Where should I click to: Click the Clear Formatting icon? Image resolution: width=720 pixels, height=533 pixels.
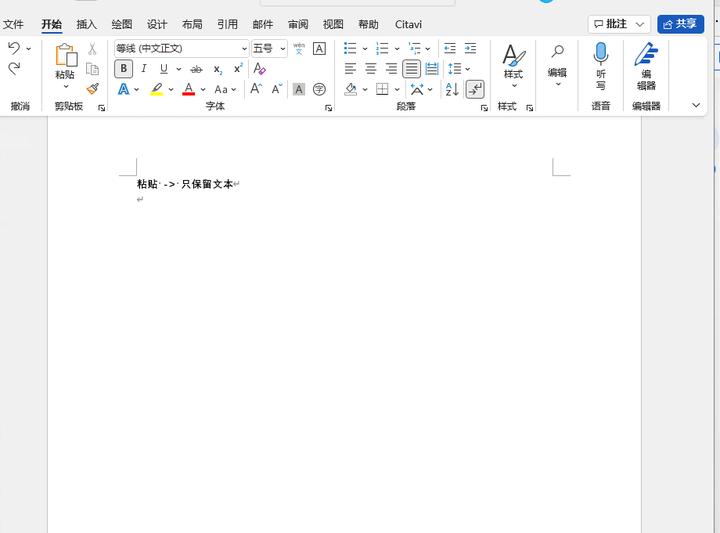tap(259, 69)
